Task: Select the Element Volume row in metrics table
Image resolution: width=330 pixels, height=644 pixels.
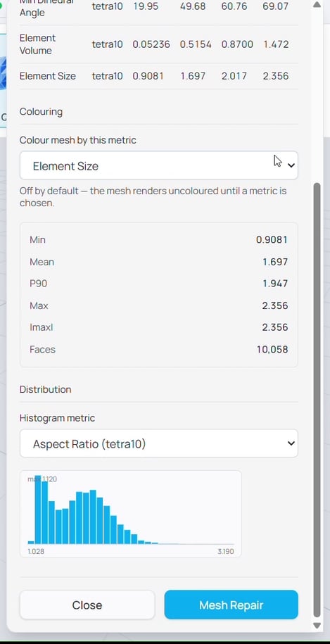Action: point(158,44)
